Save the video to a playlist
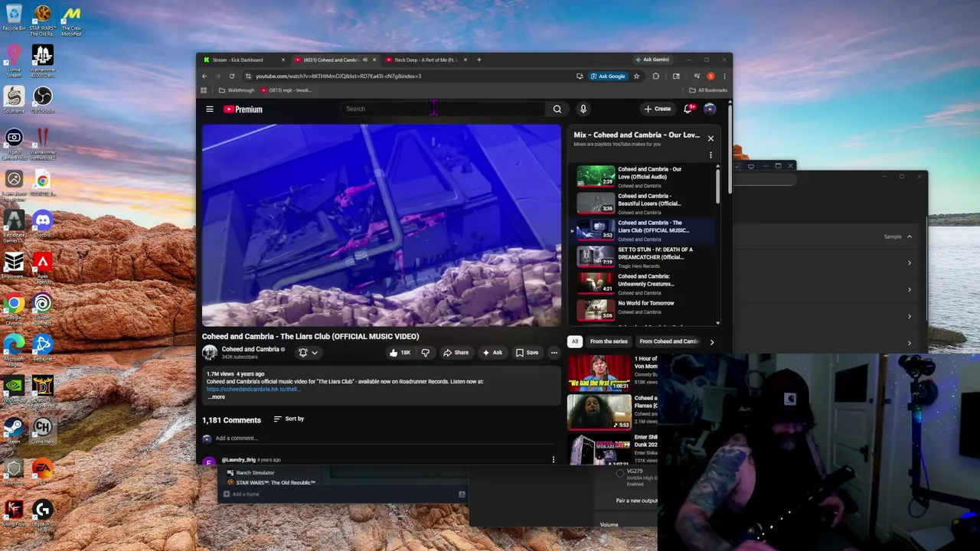The height and width of the screenshot is (551, 980). [x=527, y=353]
